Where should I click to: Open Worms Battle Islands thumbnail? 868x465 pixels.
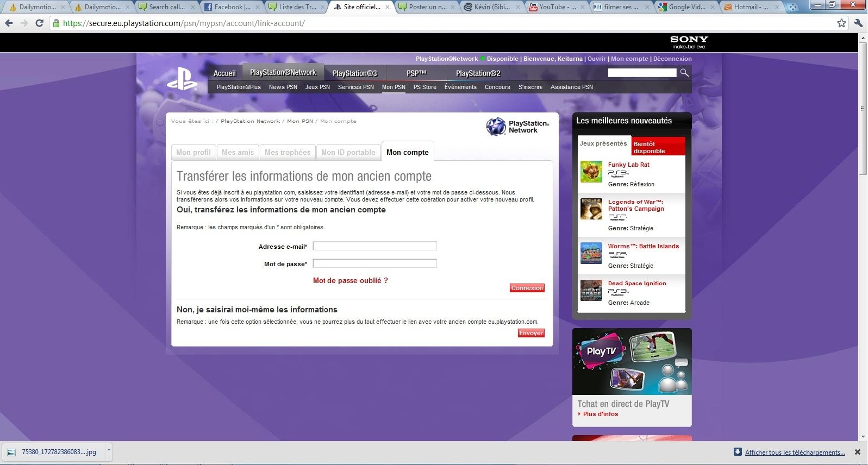point(591,253)
